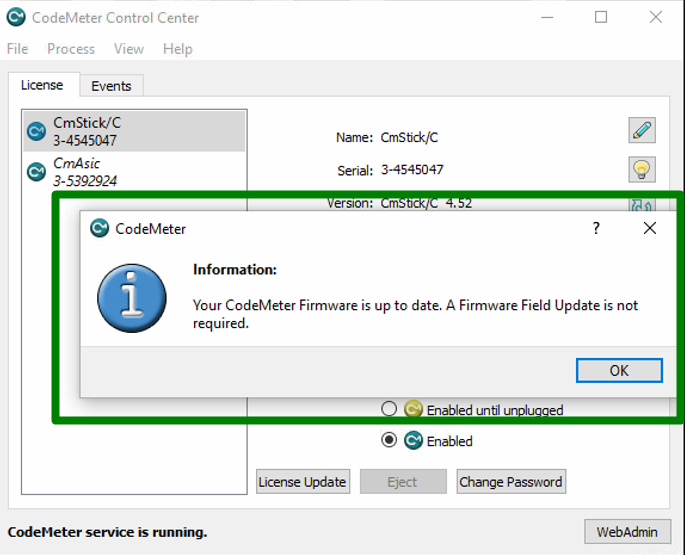Close the CodeMeter information dialog

[x=650, y=228]
